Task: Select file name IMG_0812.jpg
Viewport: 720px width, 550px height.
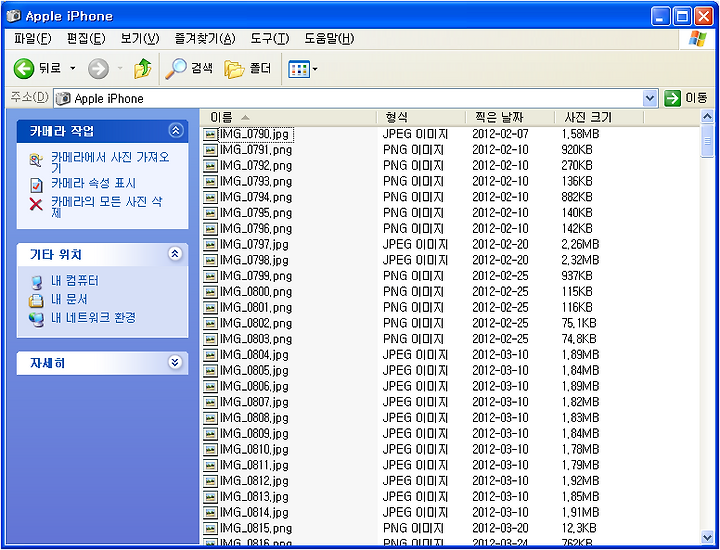Action: coord(254,481)
